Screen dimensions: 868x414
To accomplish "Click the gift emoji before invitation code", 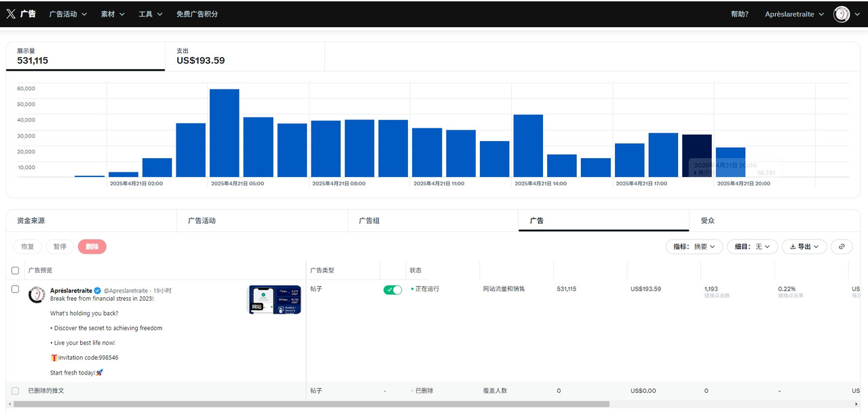I will [x=54, y=358].
